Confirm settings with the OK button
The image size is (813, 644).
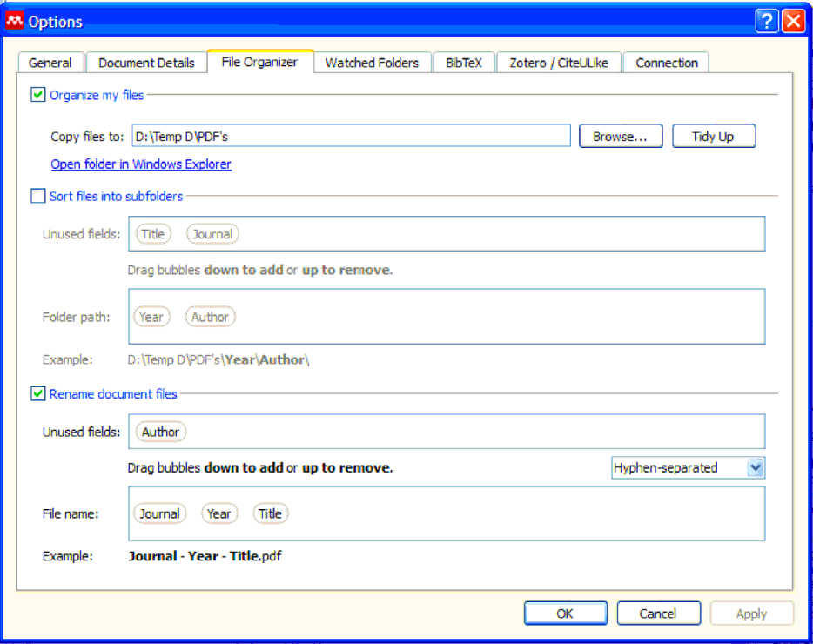click(x=565, y=613)
